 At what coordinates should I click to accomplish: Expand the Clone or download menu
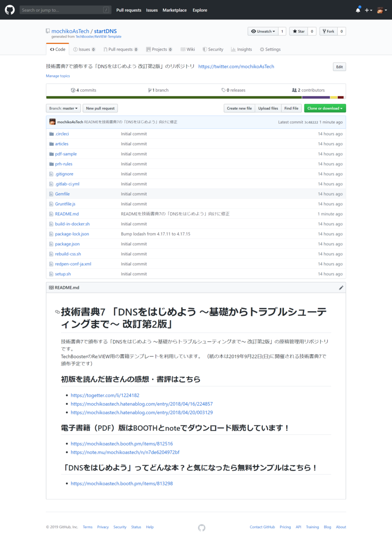[x=325, y=108]
